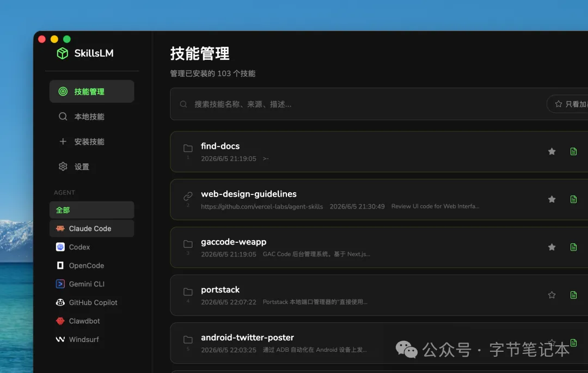The width and height of the screenshot is (588, 373).
Task: Select the find-docs skill name
Action: point(220,146)
